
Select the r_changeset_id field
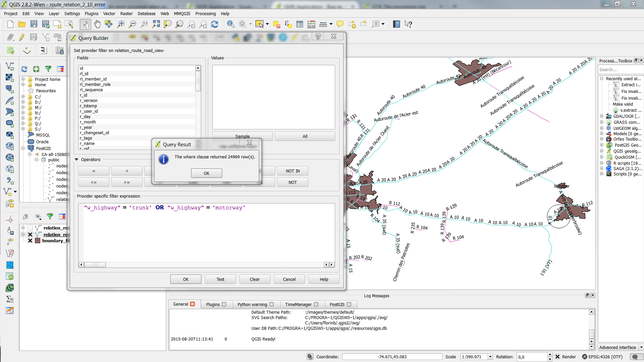coord(94,133)
